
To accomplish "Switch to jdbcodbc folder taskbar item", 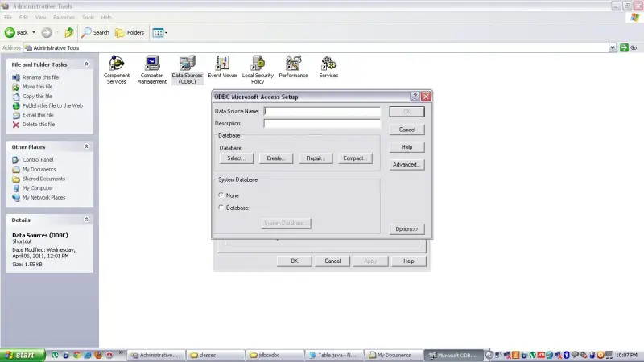I will (x=275, y=355).
